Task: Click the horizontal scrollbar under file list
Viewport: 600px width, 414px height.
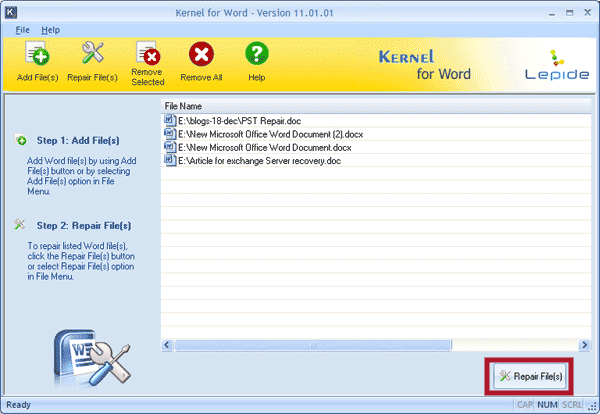Action: (376, 346)
